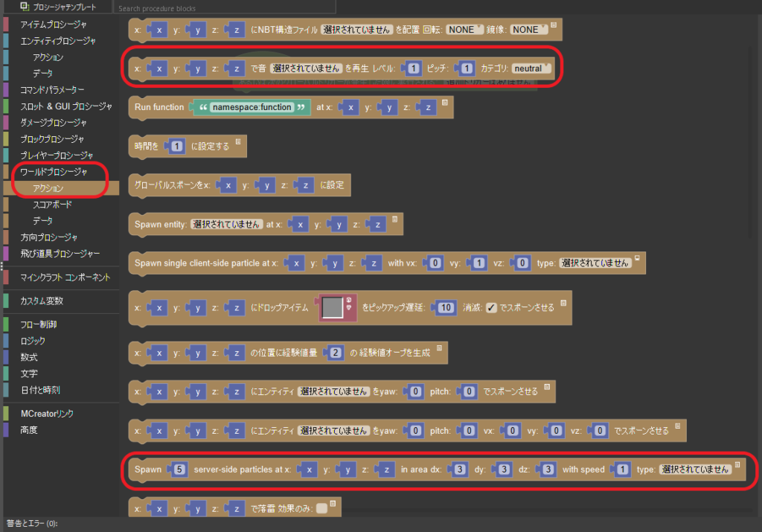The image size is (762, 532).
Task: Click the purple コマンドパラメーター category color bar
Action: click(x=6, y=90)
